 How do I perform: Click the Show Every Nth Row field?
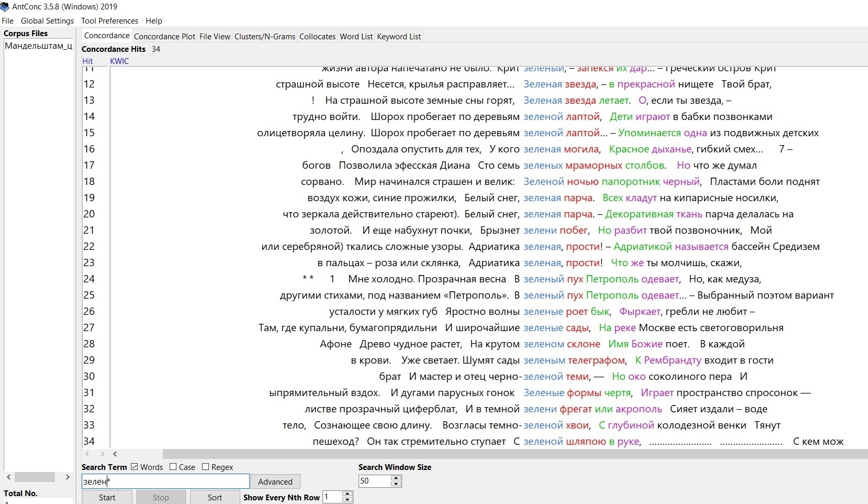click(332, 497)
